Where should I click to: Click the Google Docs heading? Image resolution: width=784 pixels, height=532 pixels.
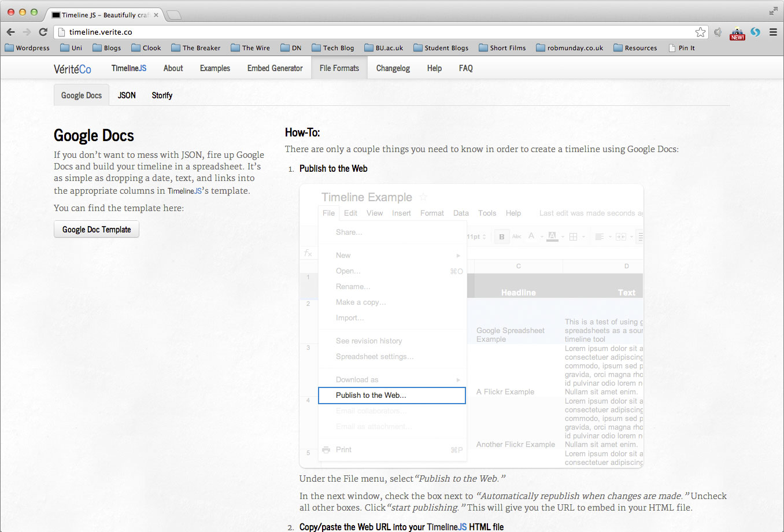[x=94, y=135]
